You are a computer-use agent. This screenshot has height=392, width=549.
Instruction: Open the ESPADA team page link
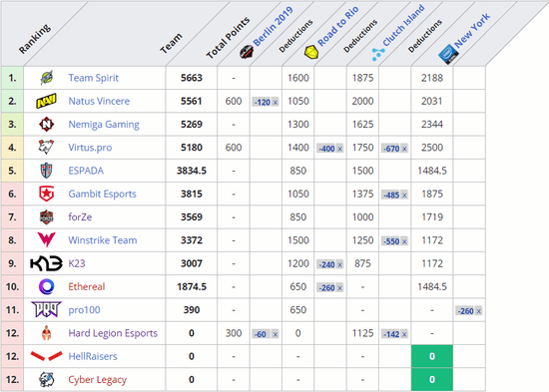86,171
